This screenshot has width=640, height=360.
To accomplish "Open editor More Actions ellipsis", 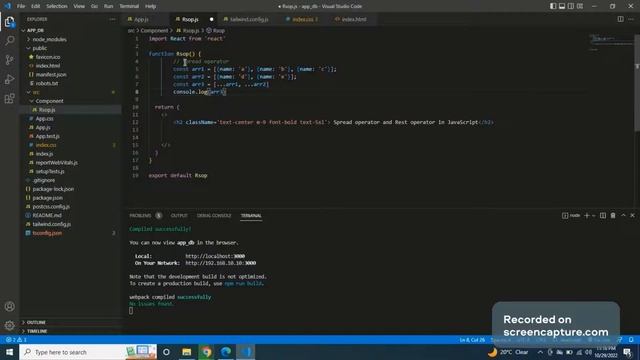I will (x=631, y=19).
